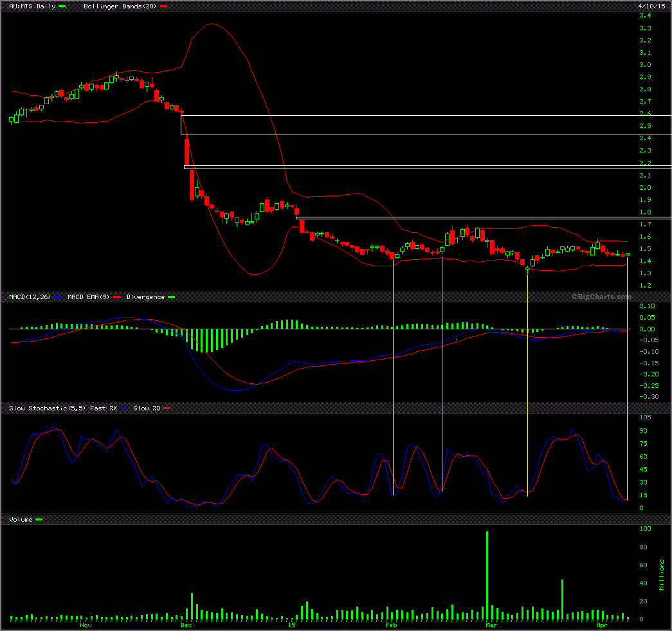672x631 pixels.
Task: Click the red Bollinger Bands legend swatch
Action: tap(163, 6)
